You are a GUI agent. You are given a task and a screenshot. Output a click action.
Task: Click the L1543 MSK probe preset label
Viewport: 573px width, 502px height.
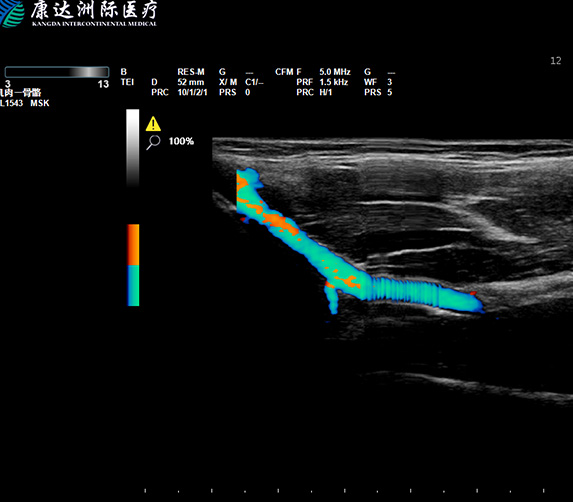(25, 103)
